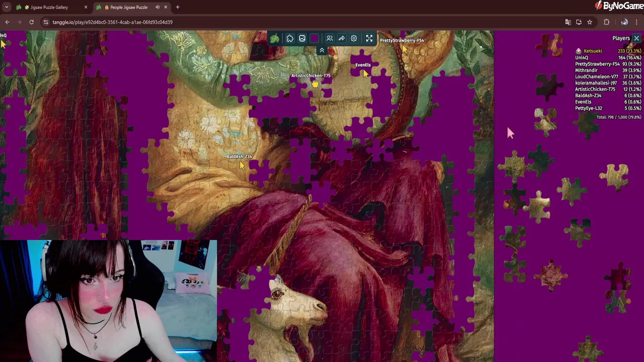
Task: View site information icon in address bar
Action: (x=46, y=22)
